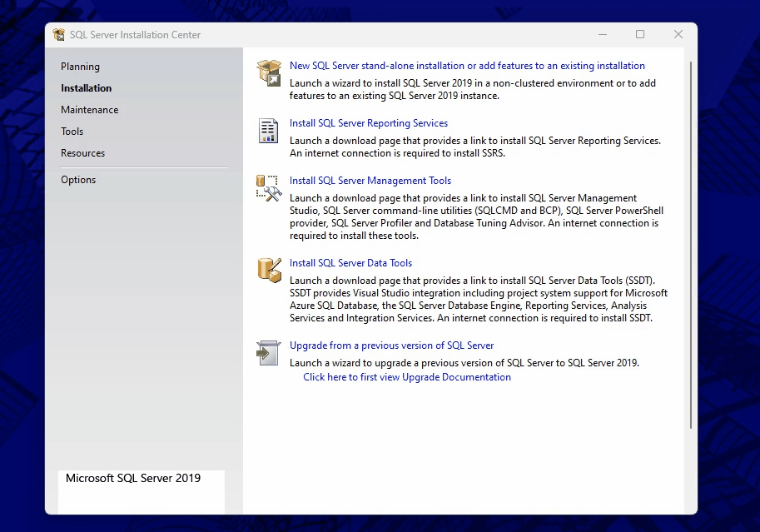Screen dimensions: 760x532
Task: Select Installation in the left sidebar
Action: (x=86, y=88)
